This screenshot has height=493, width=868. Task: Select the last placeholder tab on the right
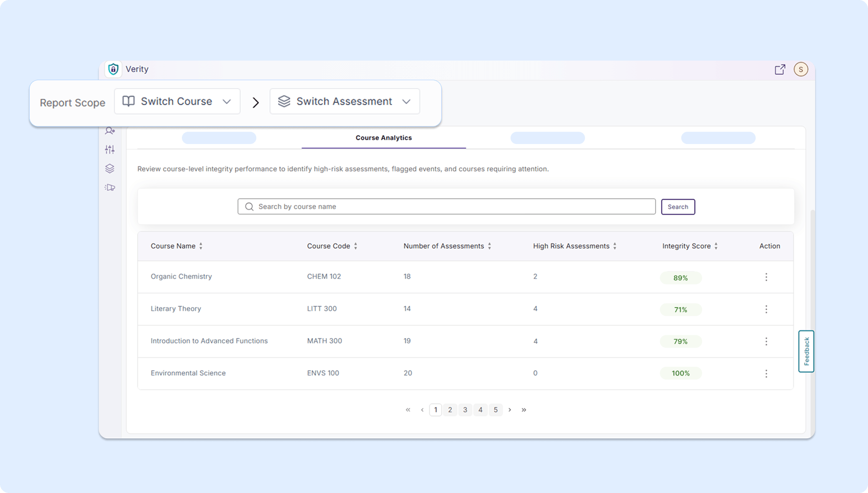718,138
